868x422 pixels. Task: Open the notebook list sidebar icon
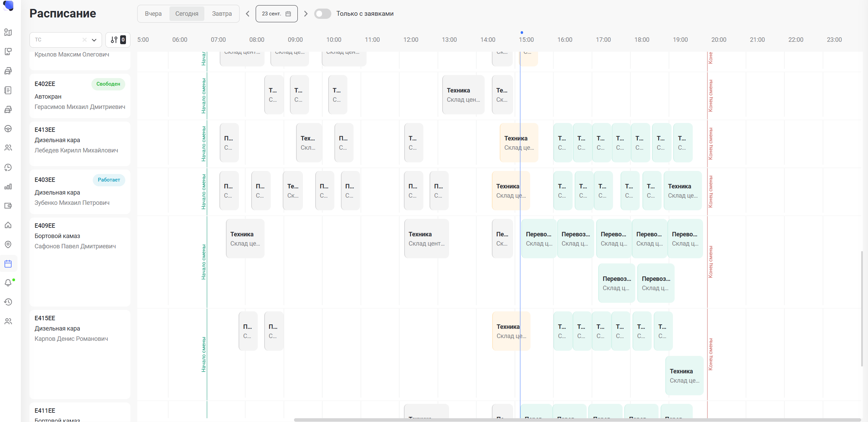[x=8, y=90]
